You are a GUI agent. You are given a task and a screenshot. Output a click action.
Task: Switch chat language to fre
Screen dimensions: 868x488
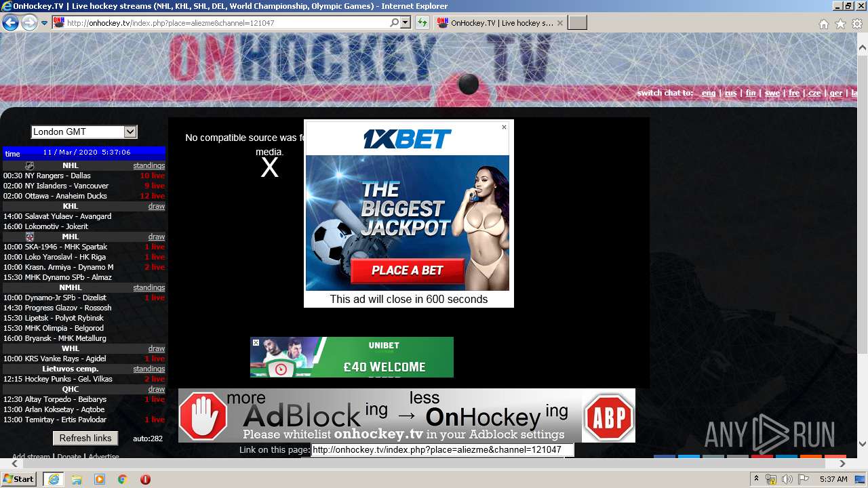[794, 93]
